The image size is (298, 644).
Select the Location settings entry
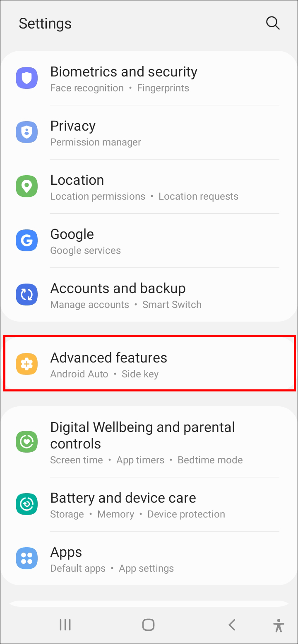click(x=149, y=187)
